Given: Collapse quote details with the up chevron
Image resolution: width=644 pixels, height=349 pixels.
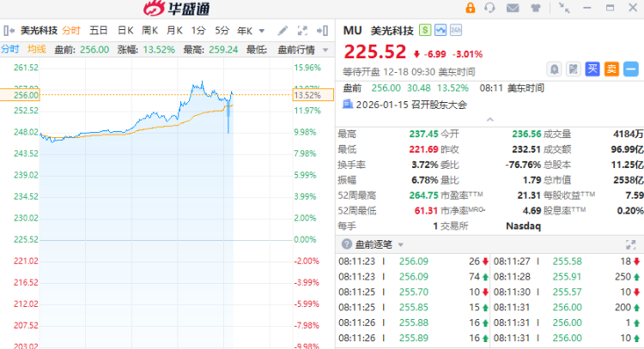Looking at the screenshot, I should 489,120.
